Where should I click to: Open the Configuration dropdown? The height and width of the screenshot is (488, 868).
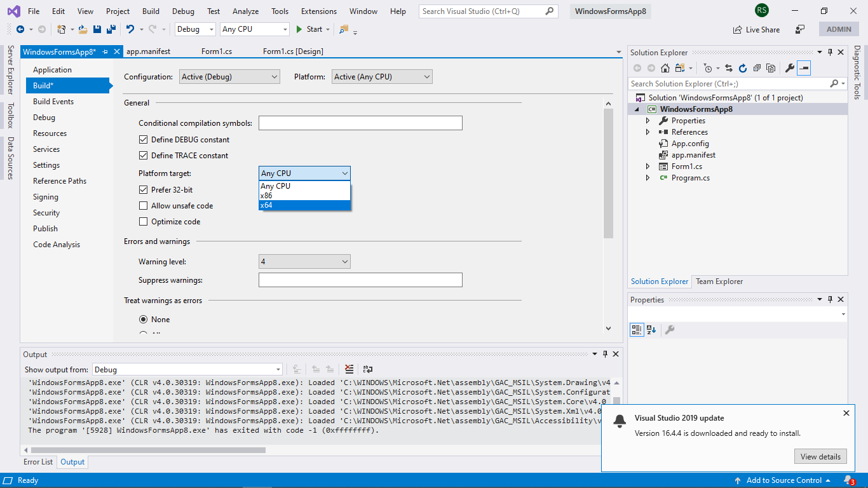click(x=229, y=77)
